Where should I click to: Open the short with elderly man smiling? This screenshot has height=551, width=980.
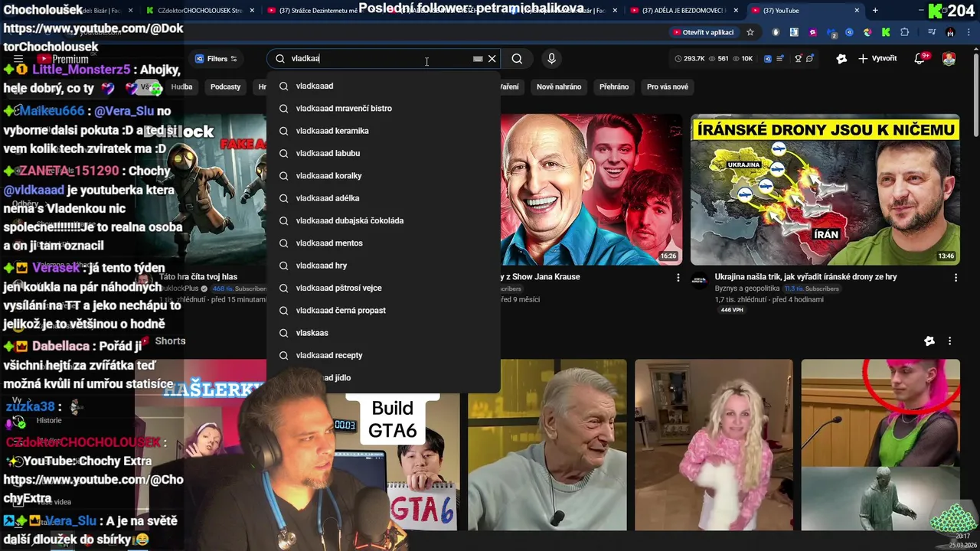click(x=547, y=445)
